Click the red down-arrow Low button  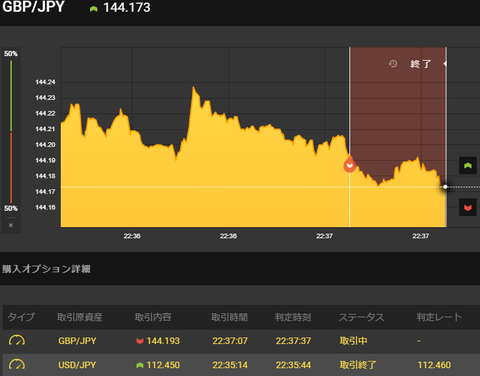pyautogui.click(x=468, y=207)
